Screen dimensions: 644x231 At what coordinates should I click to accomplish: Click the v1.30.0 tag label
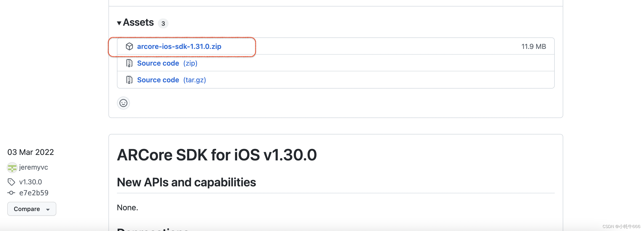pos(31,182)
